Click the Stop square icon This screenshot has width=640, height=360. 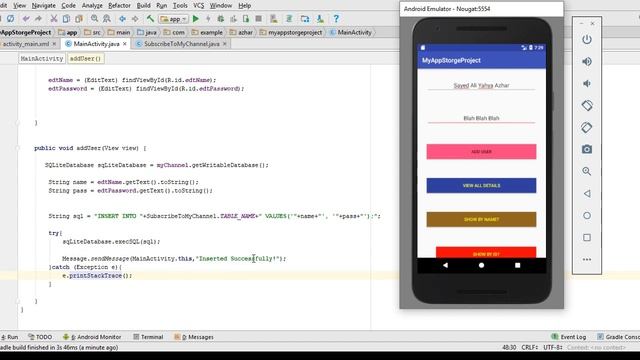tap(258, 19)
